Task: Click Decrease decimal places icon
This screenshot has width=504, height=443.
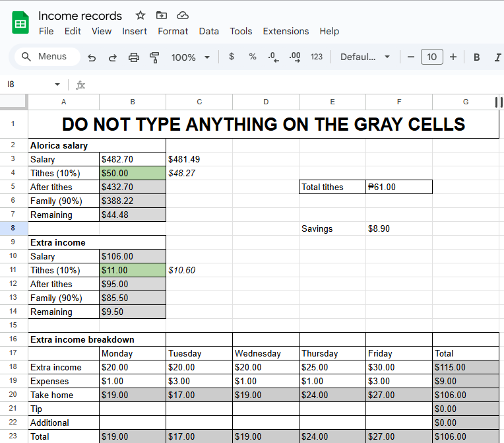Action: (274, 57)
